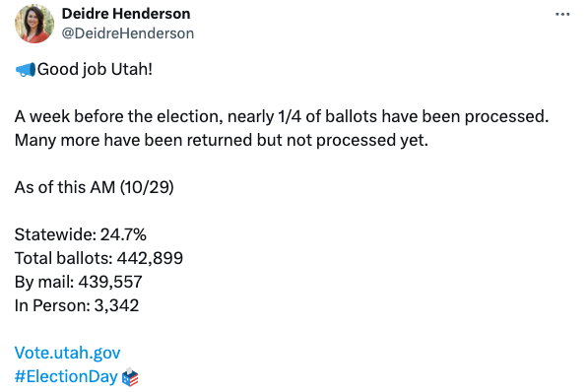The height and width of the screenshot is (392, 588).
Task: Click the "Many more have been returned" line
Action: point(222,140)
